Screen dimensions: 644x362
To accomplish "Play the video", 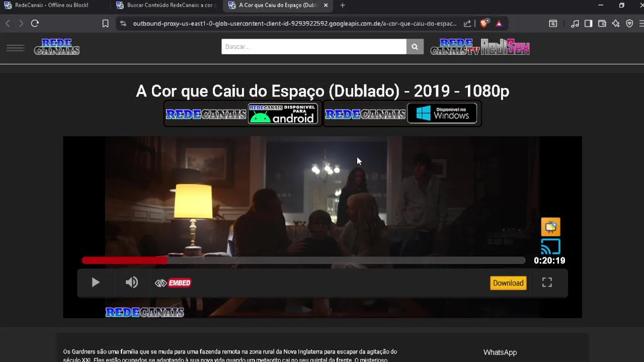I will click(x=96, y=283).
